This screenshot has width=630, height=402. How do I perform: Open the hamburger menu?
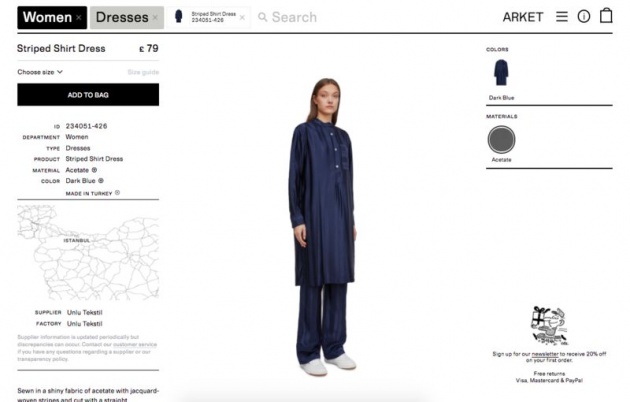(562, 16)
